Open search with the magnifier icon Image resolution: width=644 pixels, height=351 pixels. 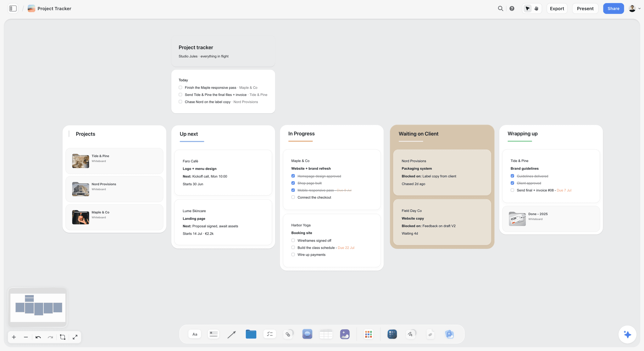pyautogui.click(x=501, y=8)
